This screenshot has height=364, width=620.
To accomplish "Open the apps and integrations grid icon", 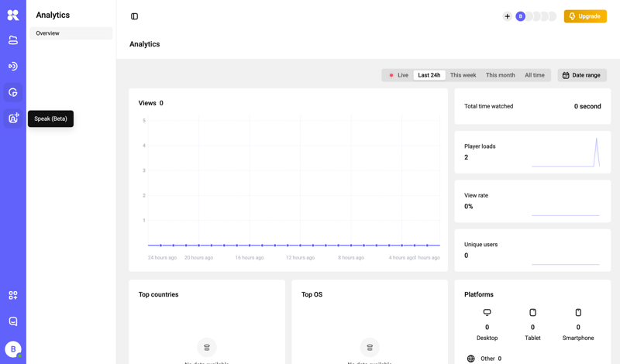I will [x=13, y=296].
